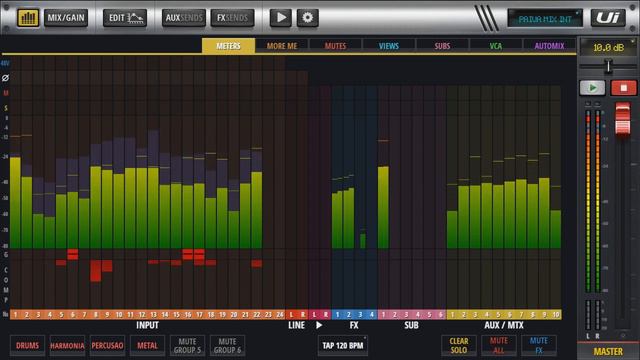Screen dimensions: 640x360
Task: Stop playback with the red stop button
Action: point(623,88)
